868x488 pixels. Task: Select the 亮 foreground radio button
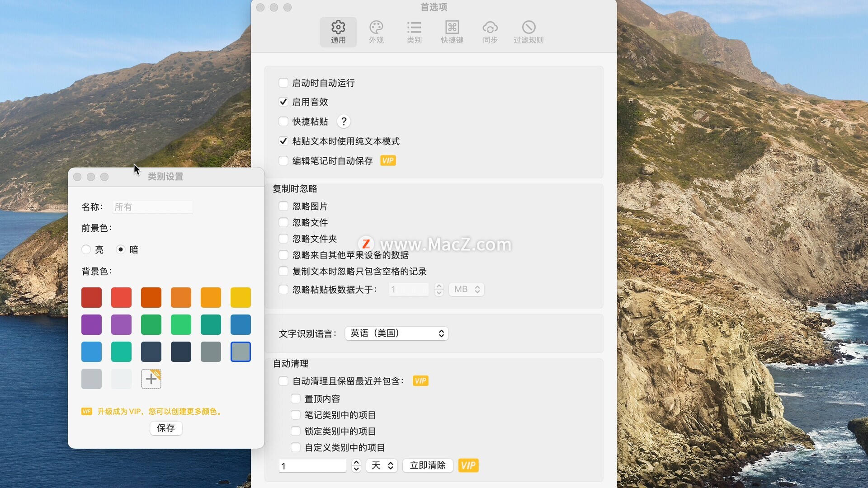[86, 249]
